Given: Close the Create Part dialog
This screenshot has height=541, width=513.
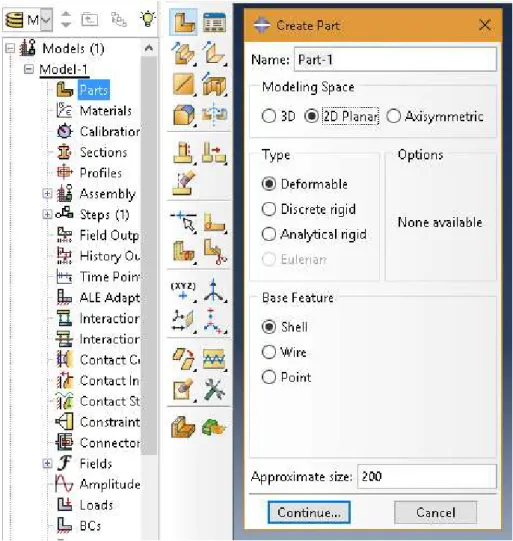Looking at the screenshot, I should pyautogui.click(x=485, y=25).
